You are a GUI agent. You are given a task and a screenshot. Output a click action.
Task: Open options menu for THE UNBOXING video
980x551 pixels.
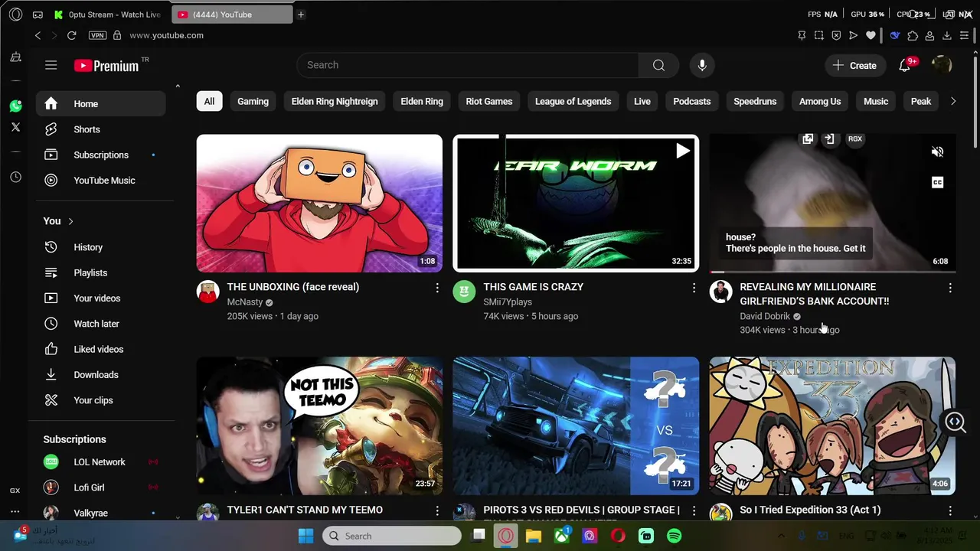coord(437,288)
